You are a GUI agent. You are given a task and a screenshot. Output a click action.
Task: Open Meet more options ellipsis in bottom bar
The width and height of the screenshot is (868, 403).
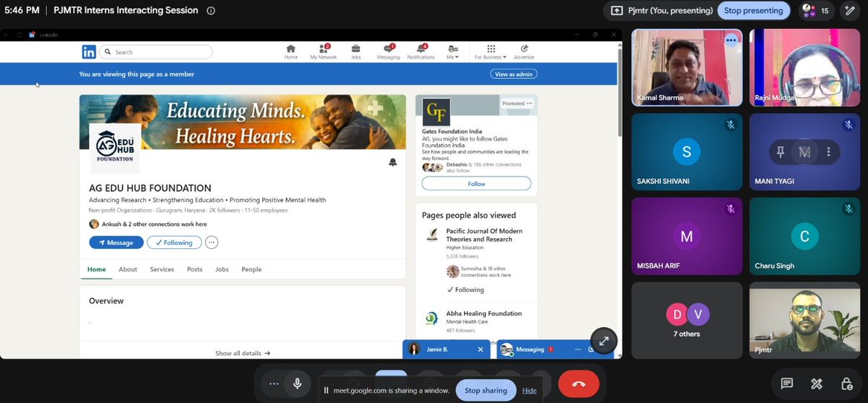tap(274, 383)
